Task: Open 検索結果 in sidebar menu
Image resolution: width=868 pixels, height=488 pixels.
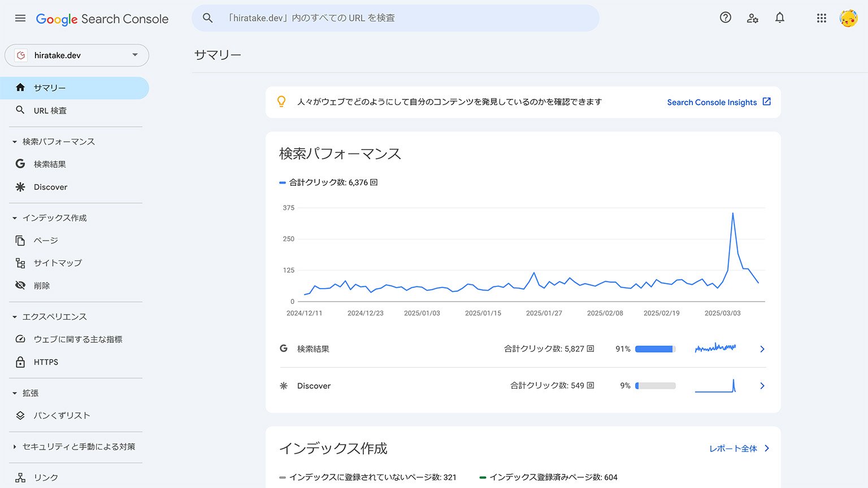Action: click(75, 164)
